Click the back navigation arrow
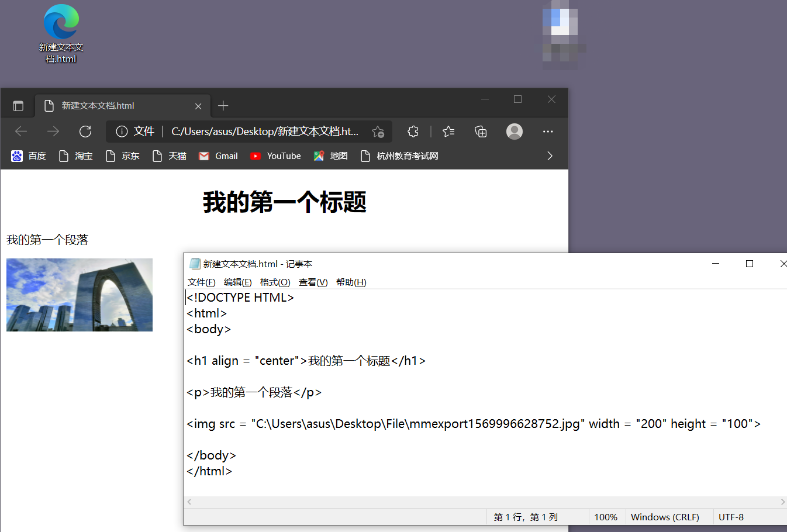Image resolution: width=787 pixels, height=532 pixels. (x=21, y=132)
